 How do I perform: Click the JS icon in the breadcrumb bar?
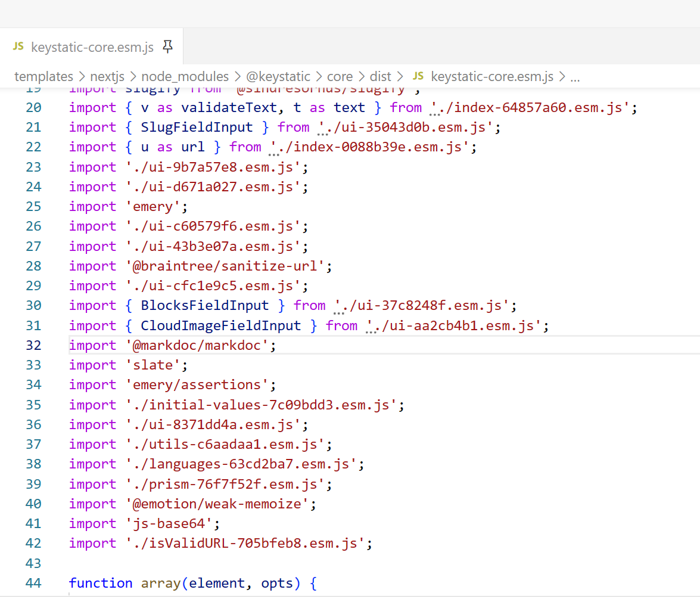418,76
